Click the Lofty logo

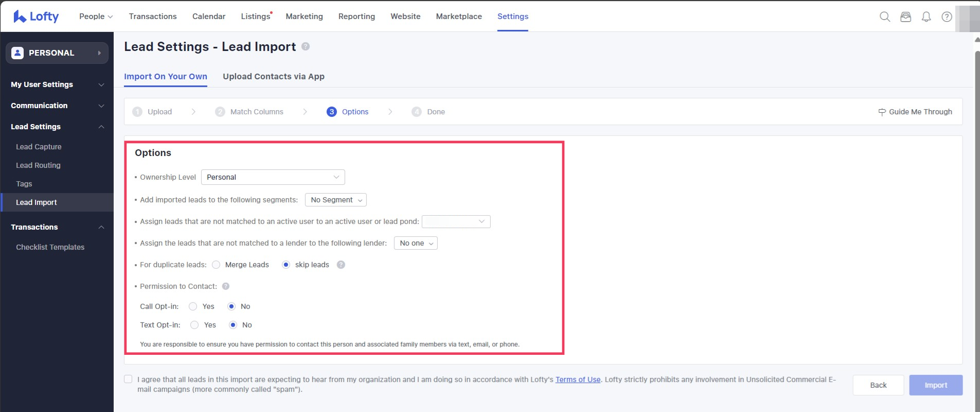[x=36, y=16]
